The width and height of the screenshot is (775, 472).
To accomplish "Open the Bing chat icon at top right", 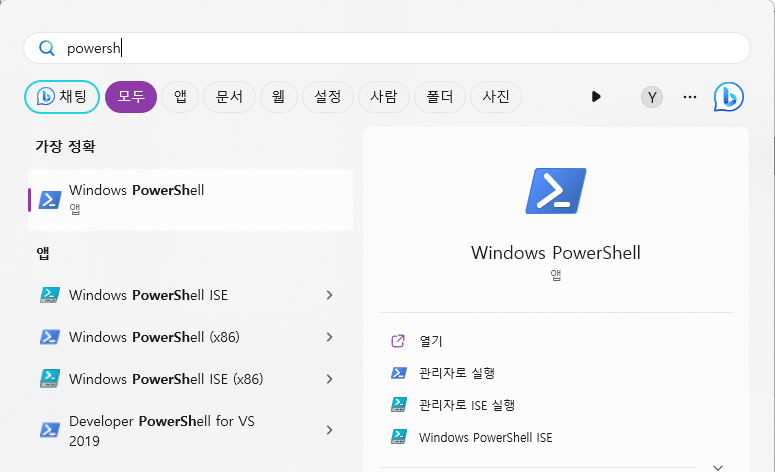I will coord(729,97).
